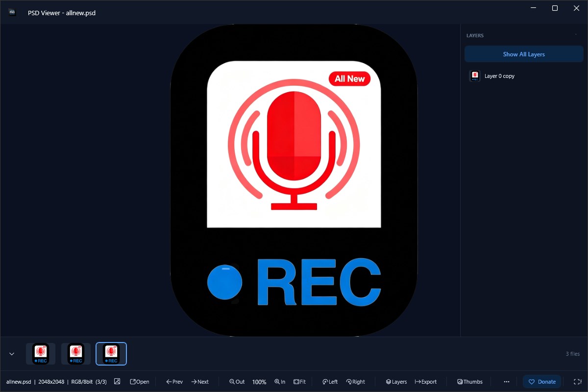Click the image icon beside file info
588x392 pixels.
(117, 381)
